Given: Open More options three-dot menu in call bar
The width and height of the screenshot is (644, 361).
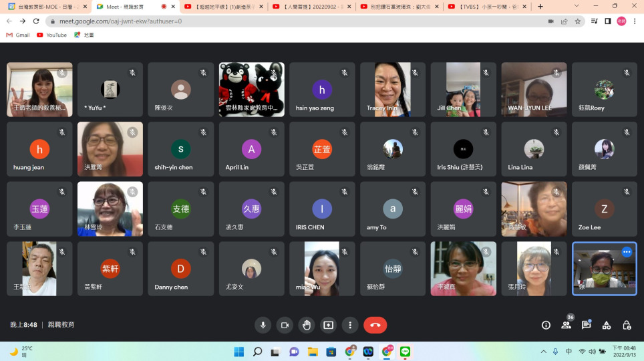Looking at the screenshot, I should (x=350, y=325).
